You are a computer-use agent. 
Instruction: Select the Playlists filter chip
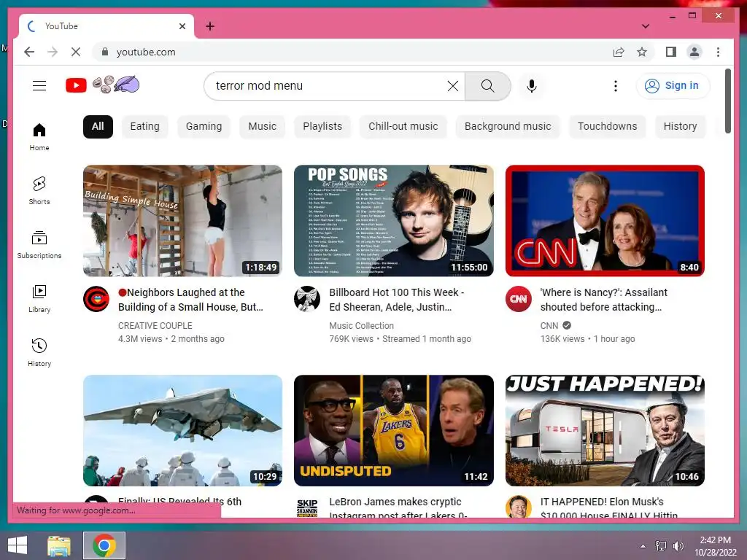tap(322, 127)
